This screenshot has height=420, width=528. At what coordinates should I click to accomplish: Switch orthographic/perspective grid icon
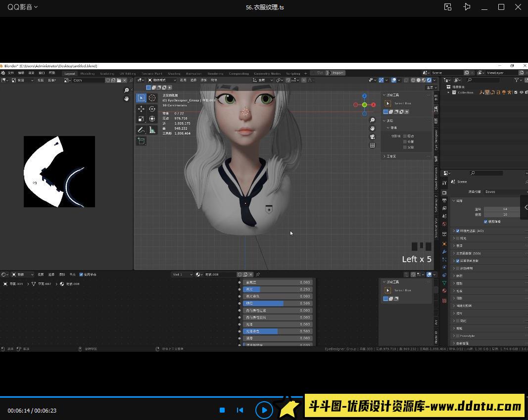[372, 145]
